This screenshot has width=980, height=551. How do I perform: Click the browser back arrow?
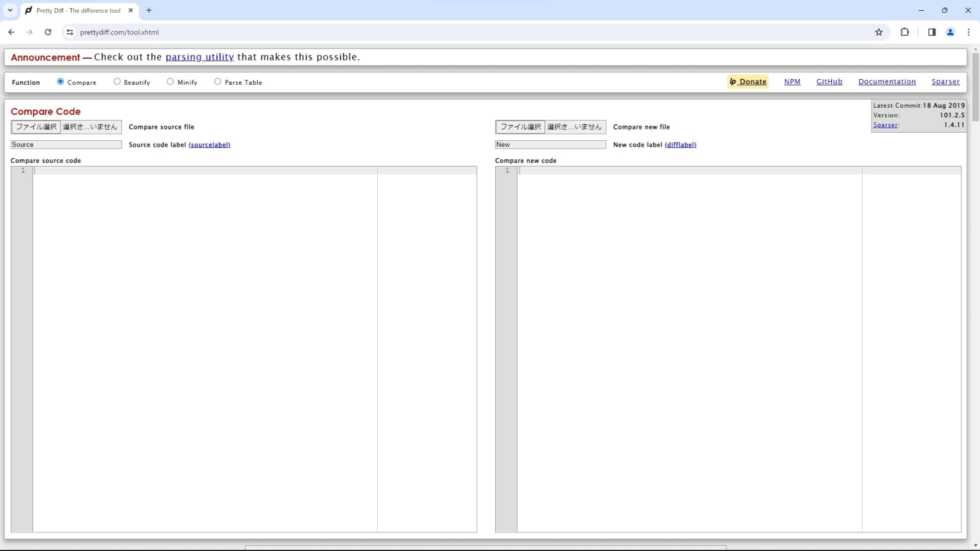point(11,32)
